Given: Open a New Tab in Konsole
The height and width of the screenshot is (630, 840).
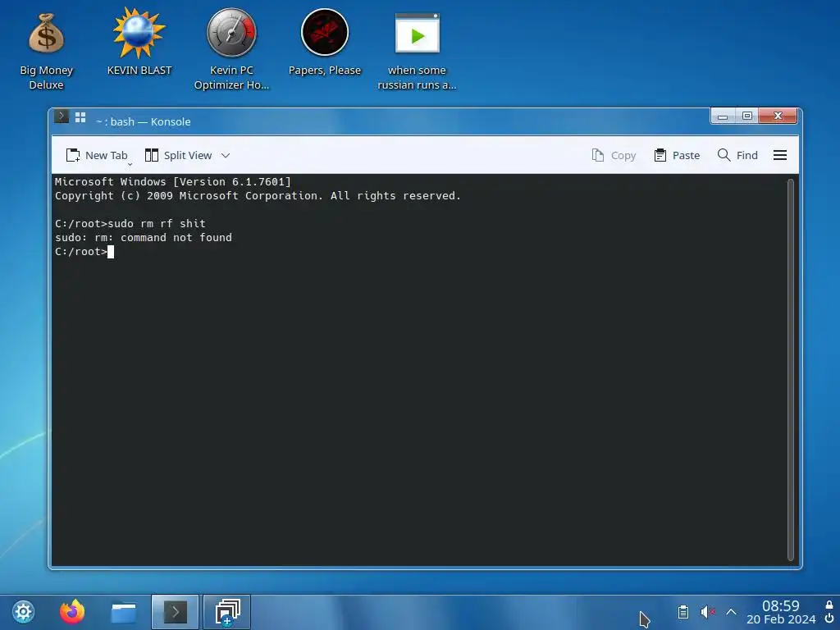Looking at the screenshot, I should pyautogui.click(x=97, y=155).
